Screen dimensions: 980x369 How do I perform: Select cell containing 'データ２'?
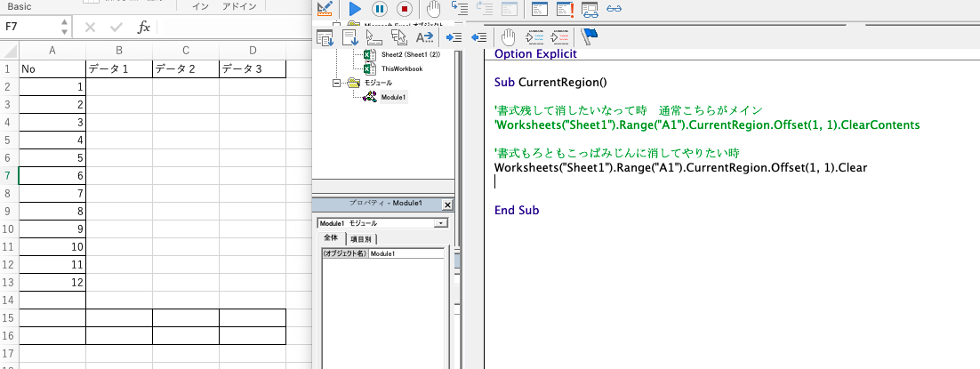186,69
